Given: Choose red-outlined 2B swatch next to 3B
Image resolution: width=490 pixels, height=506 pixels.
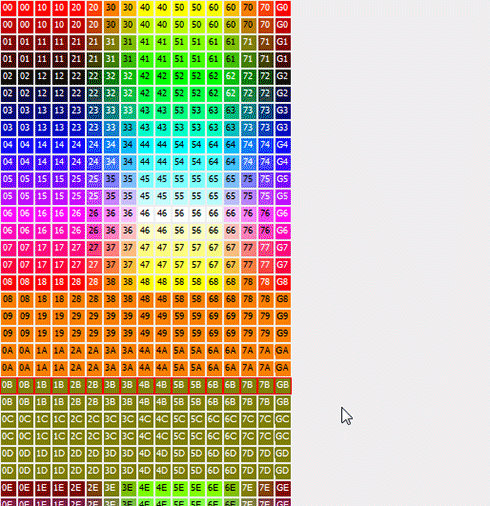Looking at the screenshot, I should (94, 386).
